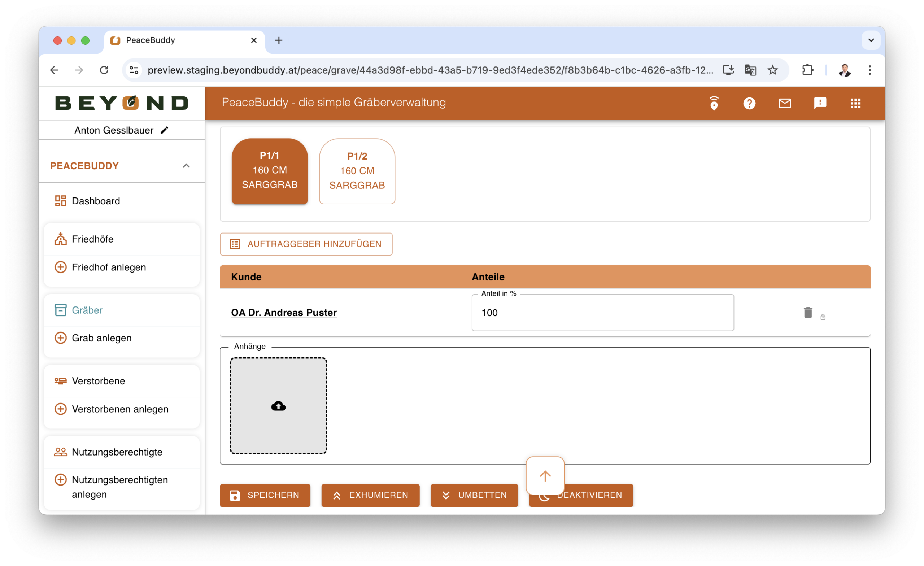
Task: Click the SPEICHERN button
Action: click(x=265, y=495)
